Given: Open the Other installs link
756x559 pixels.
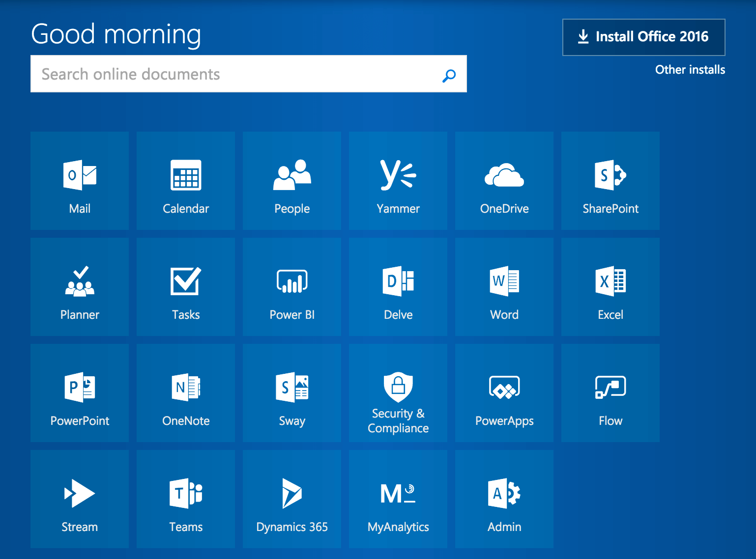Looking at the screenshot, I should (690, 70).
